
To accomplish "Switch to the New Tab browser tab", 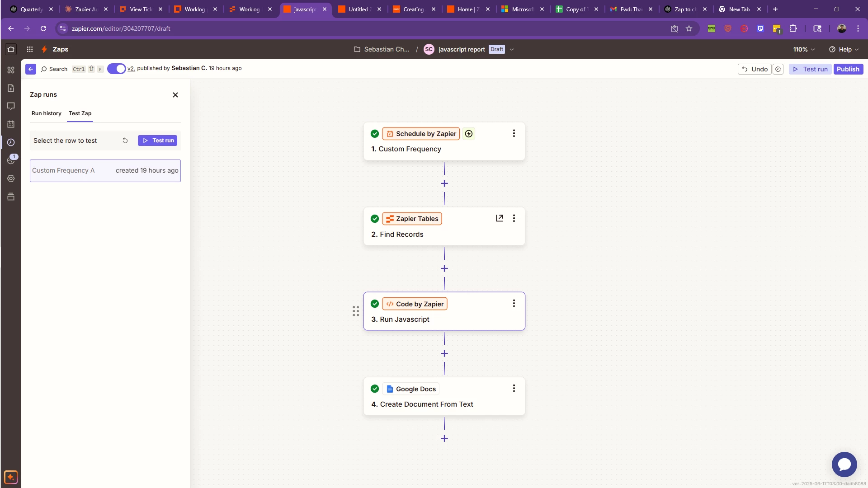I will coord(739,9).
